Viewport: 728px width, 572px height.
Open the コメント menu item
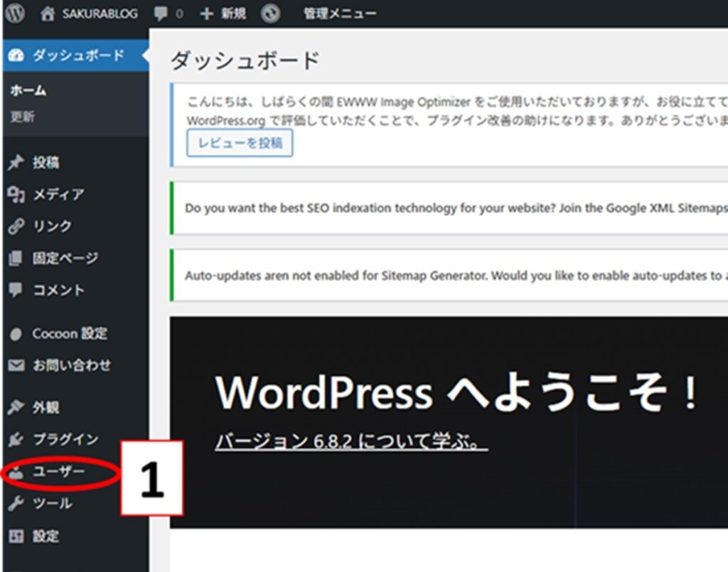point(58,290)
